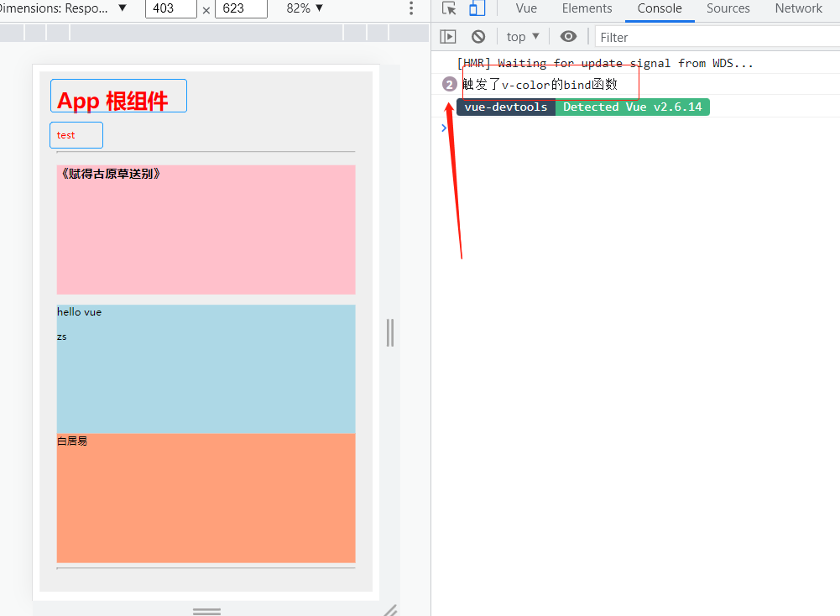Open the top context dropdown

tap(523, 36)
